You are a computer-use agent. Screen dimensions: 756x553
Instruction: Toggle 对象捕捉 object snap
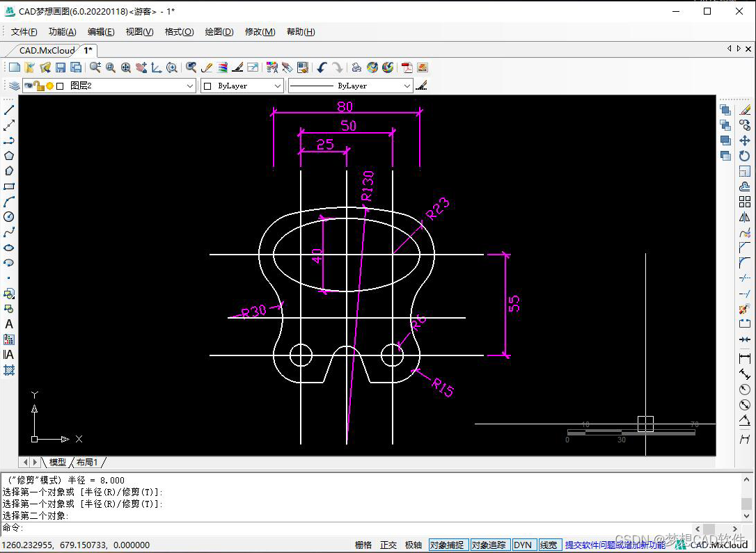(x=447, y=545)
